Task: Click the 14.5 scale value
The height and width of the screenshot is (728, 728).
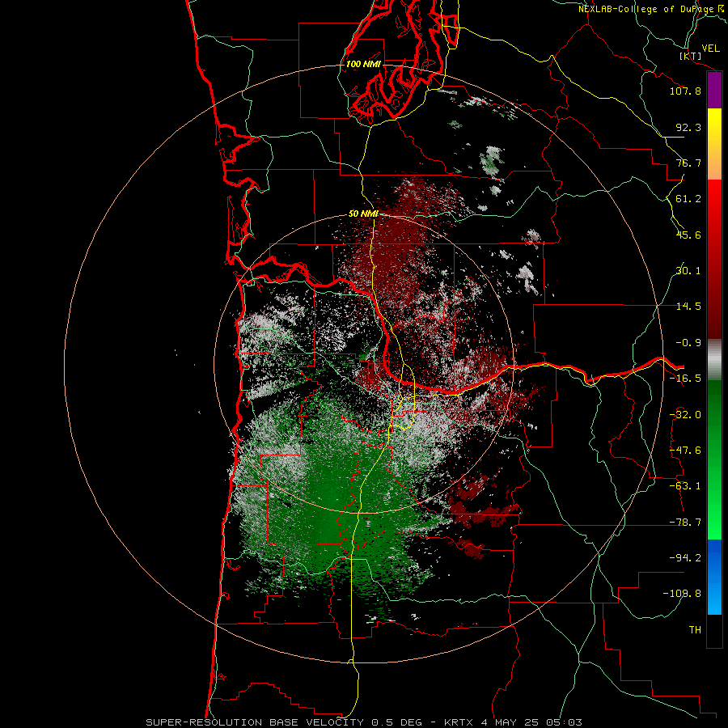Action: pos(688,307)
